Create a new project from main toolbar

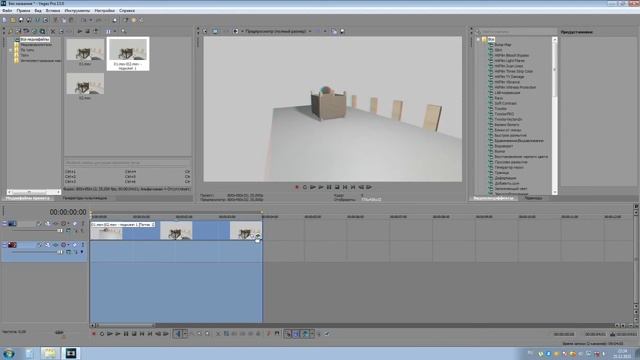coord(4,20)
